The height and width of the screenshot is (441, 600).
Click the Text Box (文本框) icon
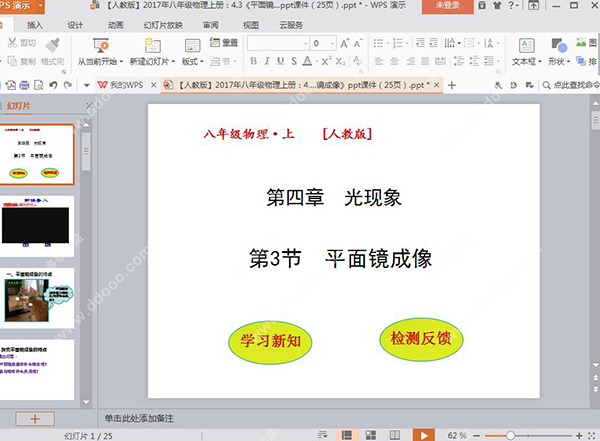(x=527, y=46)
